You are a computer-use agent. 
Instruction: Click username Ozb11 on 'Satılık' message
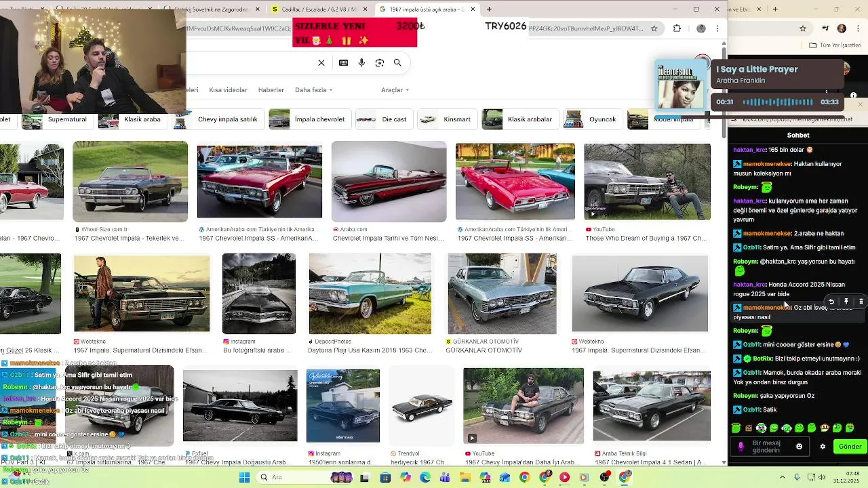pos(752,410)
